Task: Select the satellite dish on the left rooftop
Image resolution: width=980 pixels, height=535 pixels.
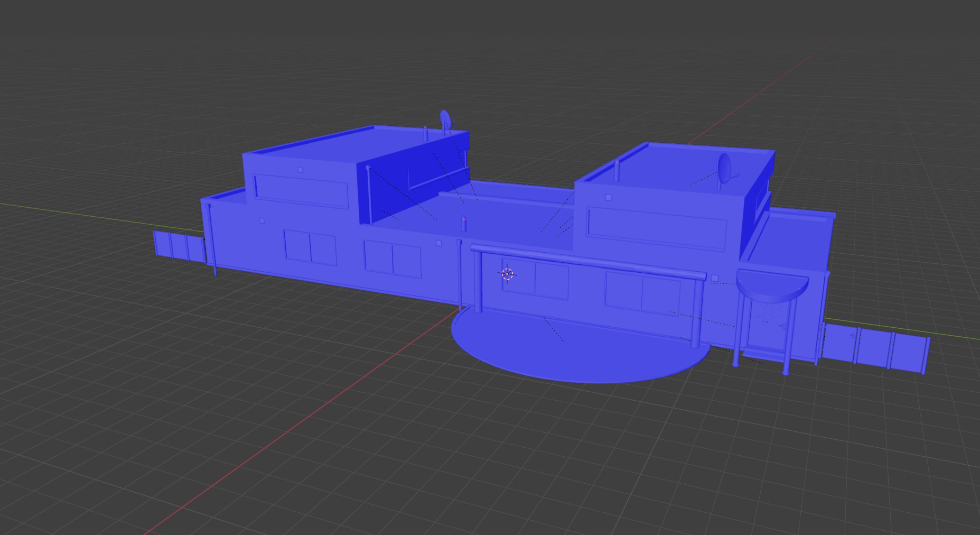Action: [446, 121]
